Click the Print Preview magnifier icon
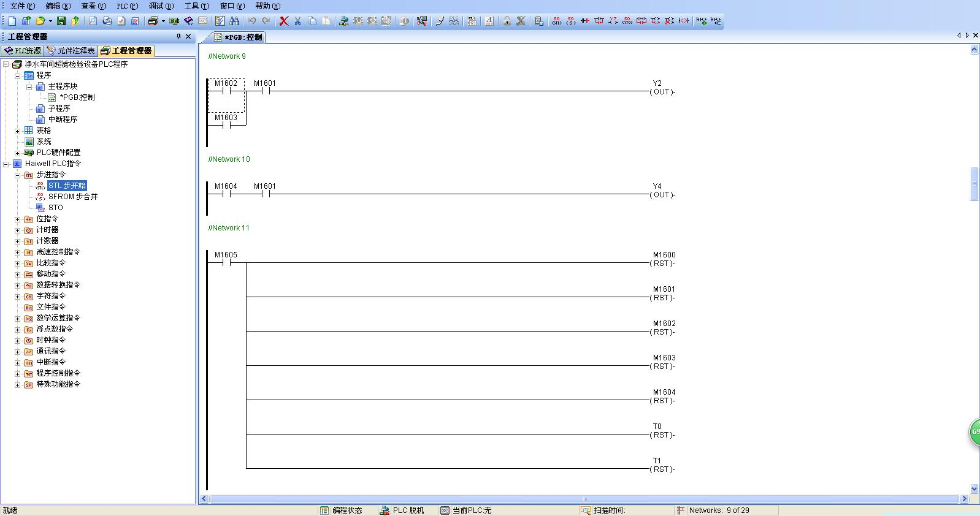The image size is (980, 516). (x=93, y=21)
